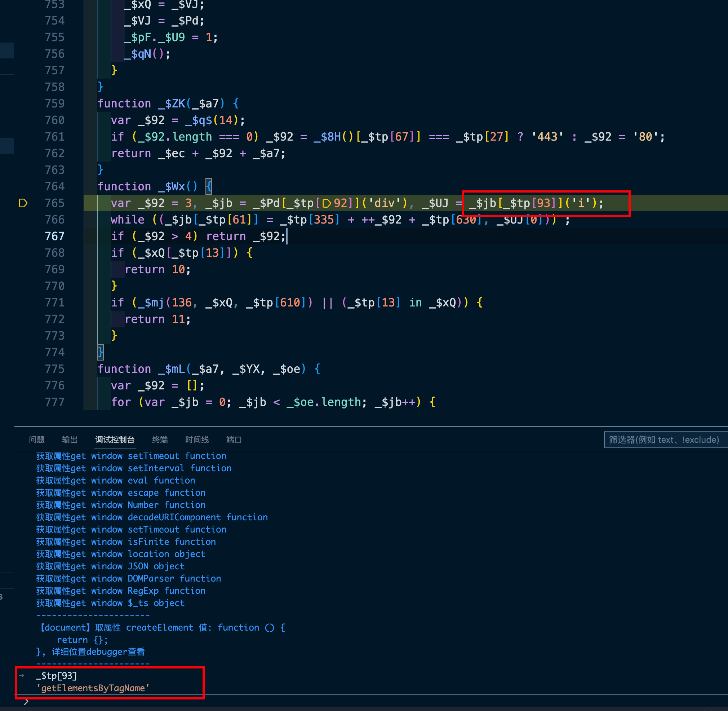Click the breakpoint marker on line 765
The image size is (728, 711).
coord(23,203)
